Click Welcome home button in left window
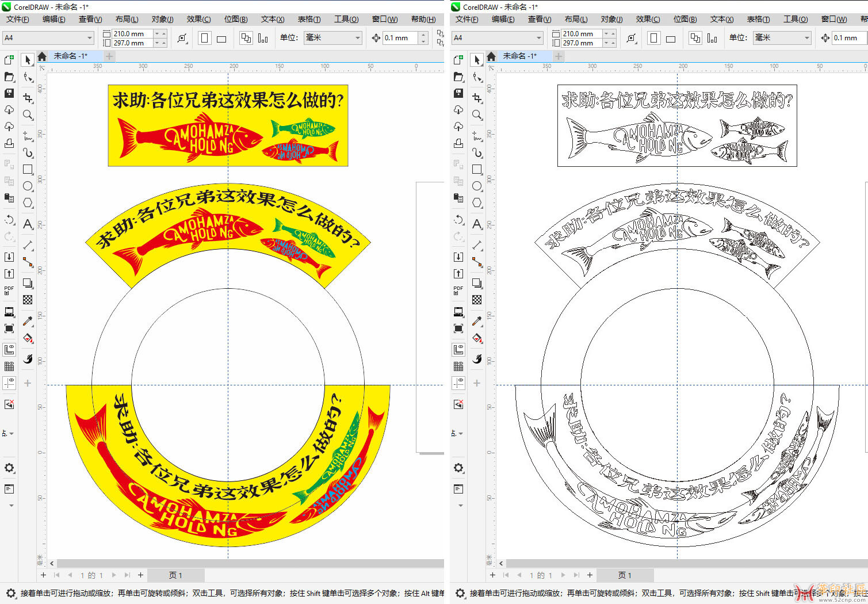This screenshot has width=868, height=604. pyautogui.click(x=42, y=56)
